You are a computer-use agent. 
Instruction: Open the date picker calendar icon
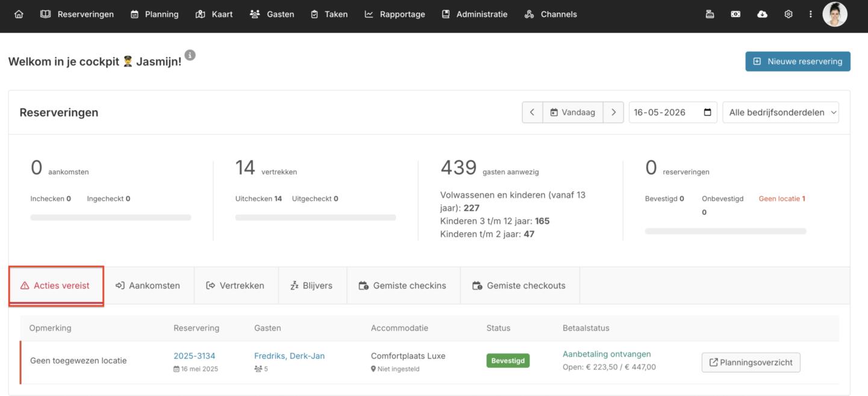click(707, 113)
